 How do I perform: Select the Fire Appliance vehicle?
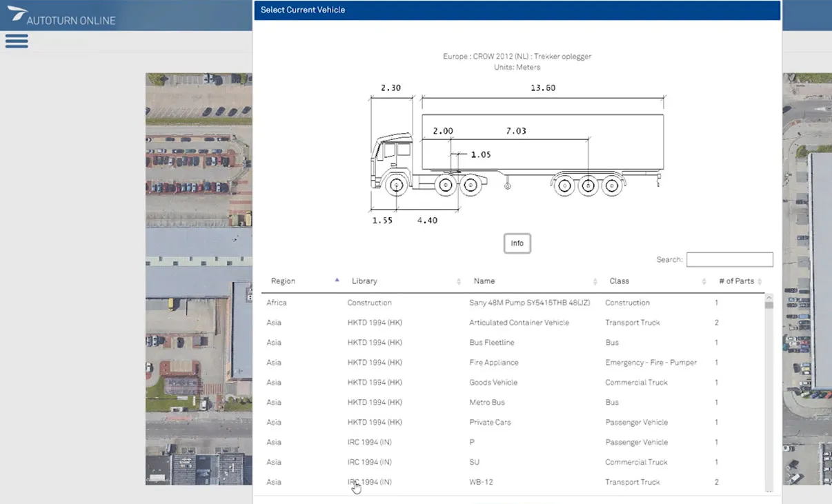click(513, 363)
